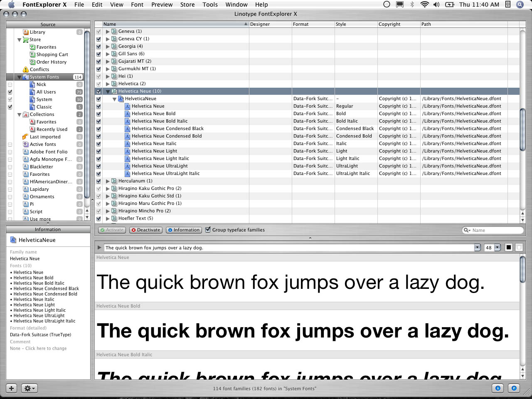Open the gear action menu at bottom
This screenshot has height=399, width=532.
(x=29, y=388)
